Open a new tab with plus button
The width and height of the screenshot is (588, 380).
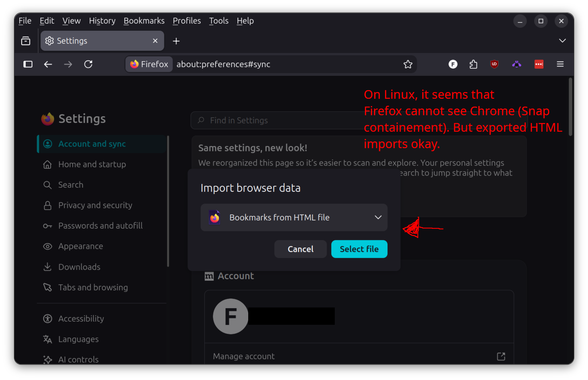(176, 41)
